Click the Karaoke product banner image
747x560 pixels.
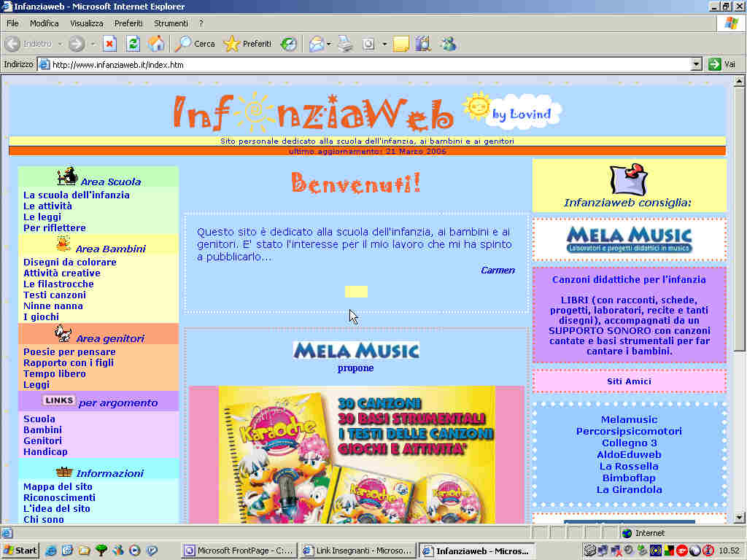[357, 455]
